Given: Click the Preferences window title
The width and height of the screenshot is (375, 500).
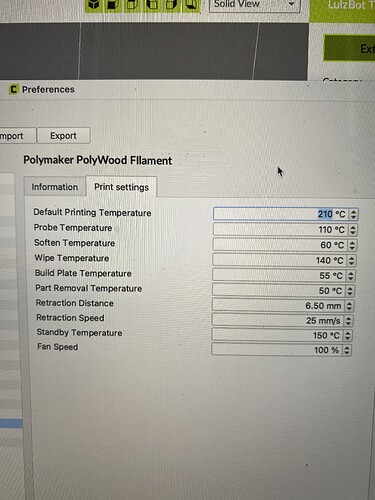Looking at the screenshot, I should click(48, 90).
